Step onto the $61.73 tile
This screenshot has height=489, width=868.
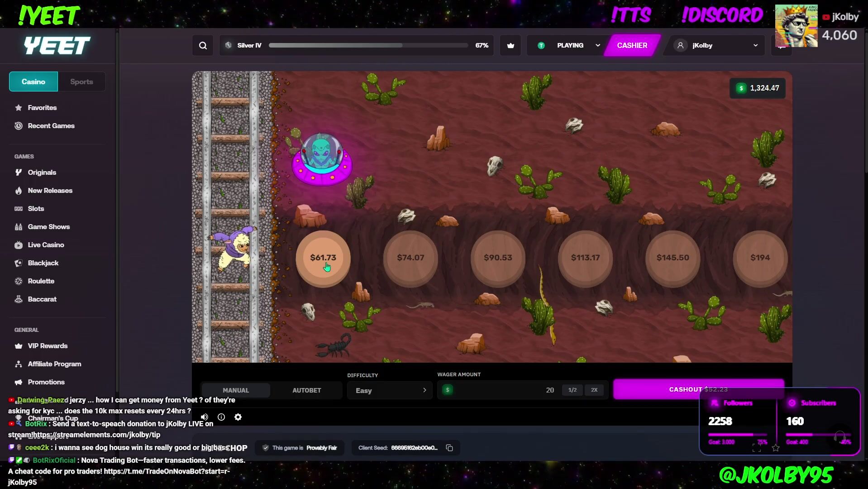[323, 258]
